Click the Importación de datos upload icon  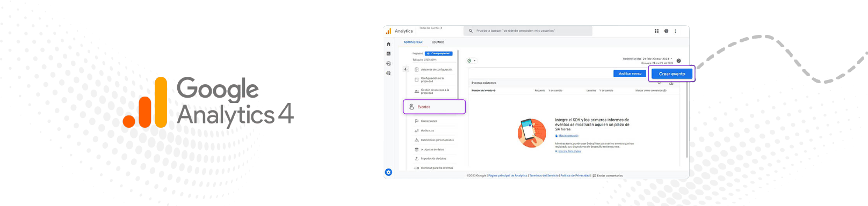coord(416,159)
